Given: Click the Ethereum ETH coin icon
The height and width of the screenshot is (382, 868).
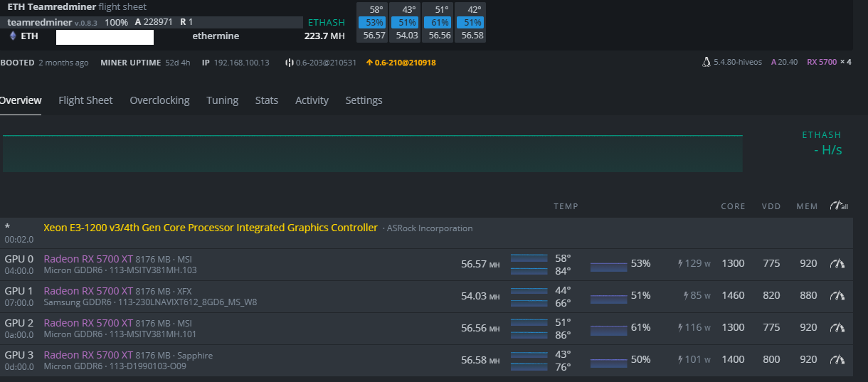Looking at the screenshot, I should point(12,36).
